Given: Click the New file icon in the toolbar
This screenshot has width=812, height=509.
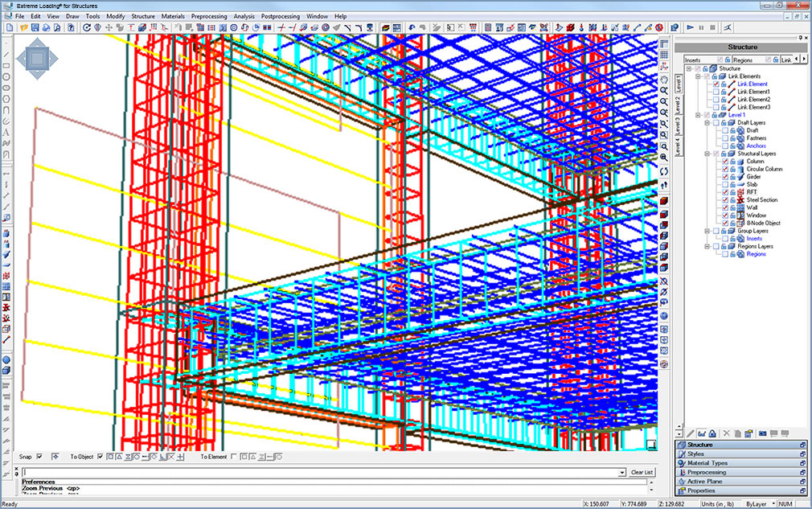Looking at the screenshot, I should coord(10,27).
